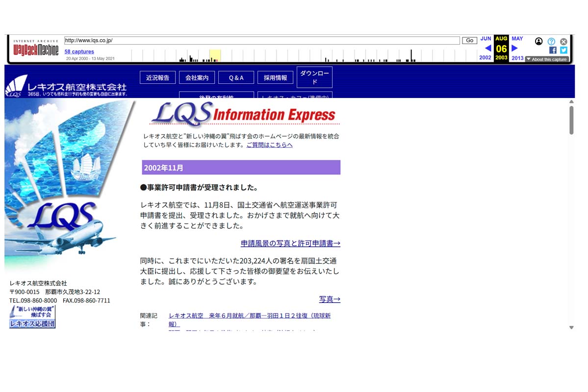Open the 近況報告 navigation menu

point(157,77)
